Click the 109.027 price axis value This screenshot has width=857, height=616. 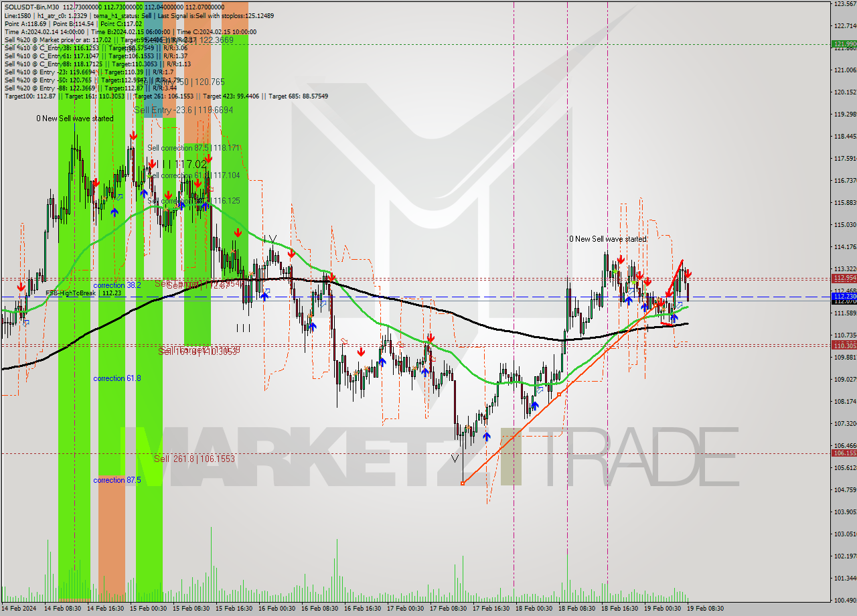coord(845,379)
